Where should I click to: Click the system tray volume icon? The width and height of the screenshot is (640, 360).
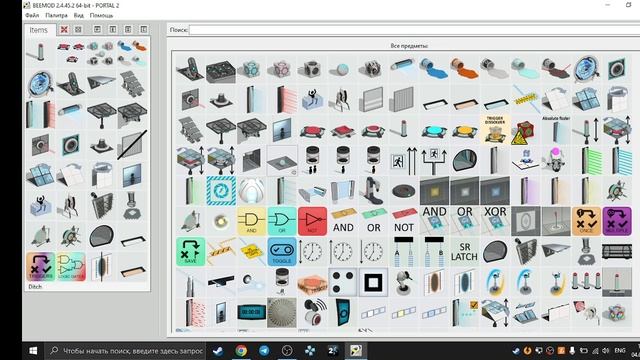[x=606, y=351]
